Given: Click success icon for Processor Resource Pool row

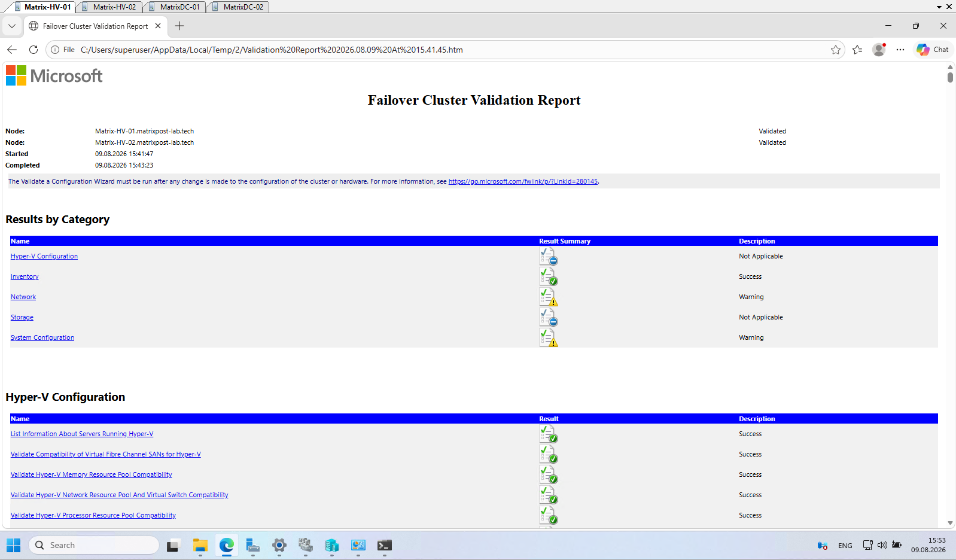Looking at the screenshot, I should pyautogui.click(x=548, y=515).
